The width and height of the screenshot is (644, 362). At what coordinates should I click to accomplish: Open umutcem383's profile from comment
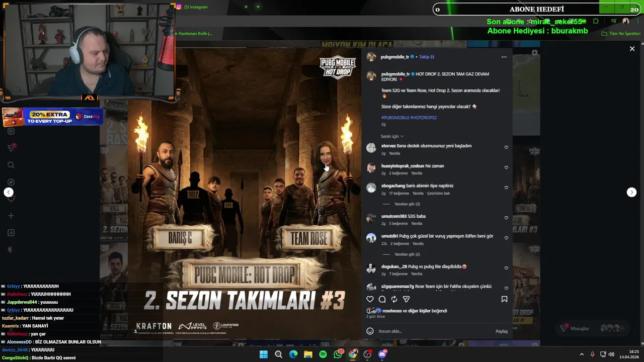393,216
